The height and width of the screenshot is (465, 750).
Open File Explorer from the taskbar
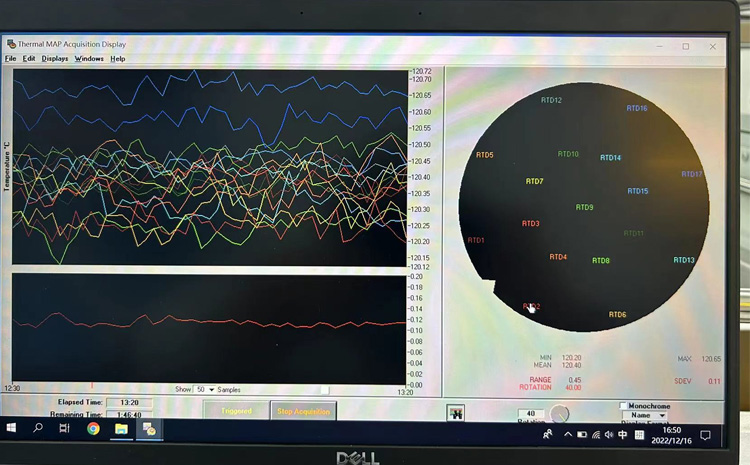[x=121, y=429]
